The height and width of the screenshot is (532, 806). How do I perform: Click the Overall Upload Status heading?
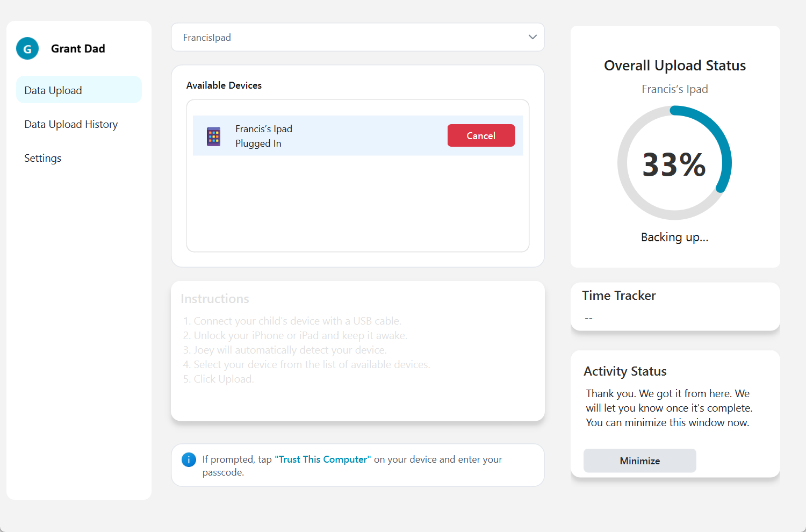[x=675, y=66]
